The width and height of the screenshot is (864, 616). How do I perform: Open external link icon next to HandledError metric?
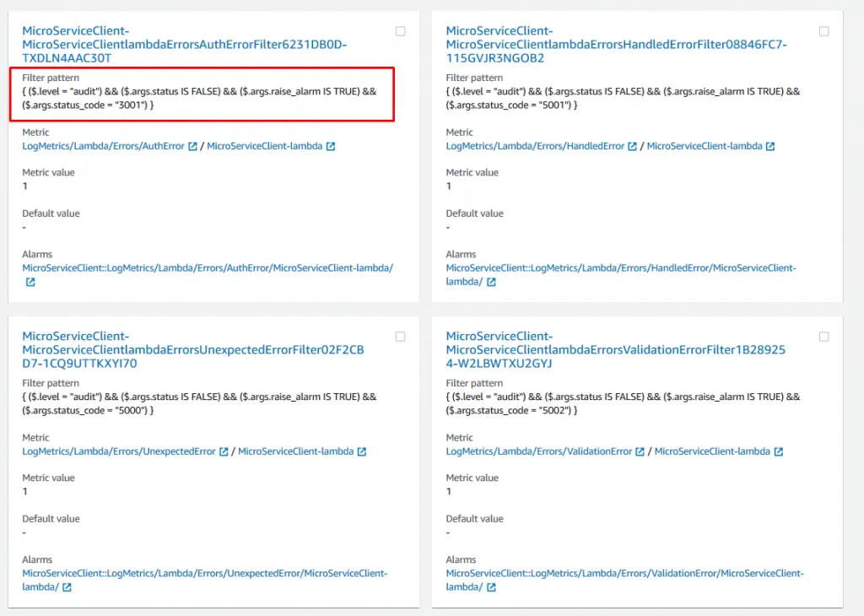pos(633,147)
